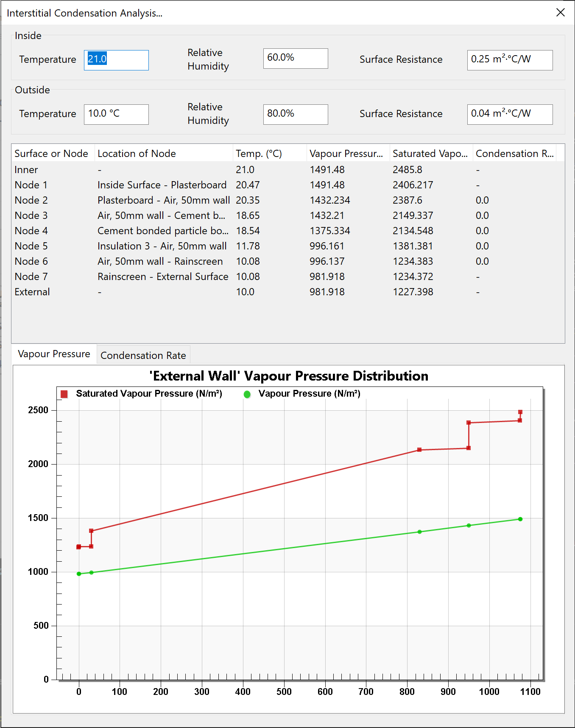Select the Node 3 row
The height and width of the screenshot is (728, 575).
pos(288,216)
